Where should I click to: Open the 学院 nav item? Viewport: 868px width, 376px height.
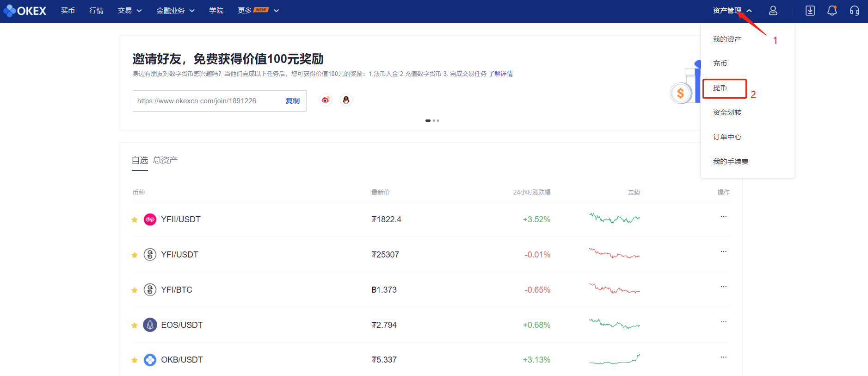216,11
